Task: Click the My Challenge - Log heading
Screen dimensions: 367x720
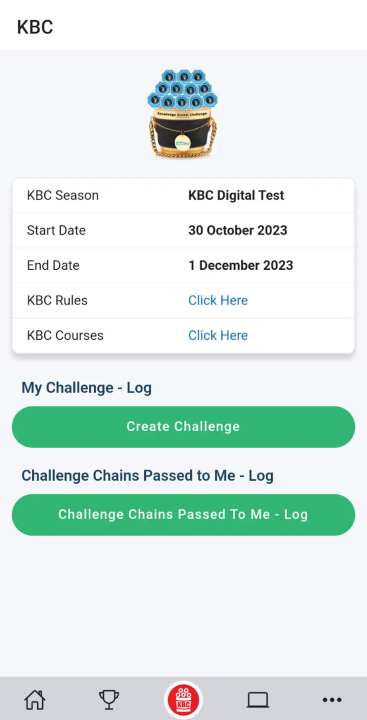Action: coord(86,388)
